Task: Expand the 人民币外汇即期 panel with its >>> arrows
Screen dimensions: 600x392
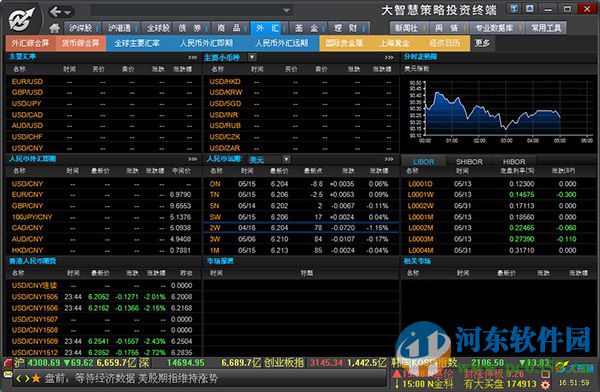Action: point(193,159)
